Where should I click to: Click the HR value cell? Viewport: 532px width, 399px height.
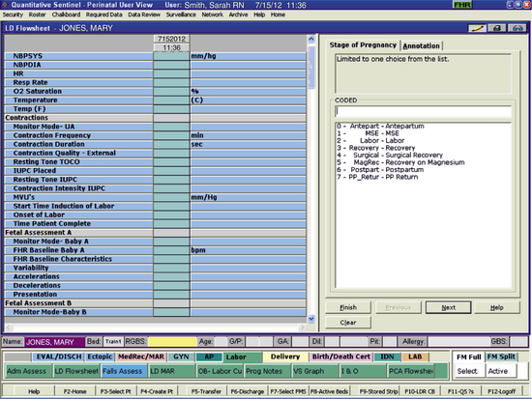click(x=171, y=73)
